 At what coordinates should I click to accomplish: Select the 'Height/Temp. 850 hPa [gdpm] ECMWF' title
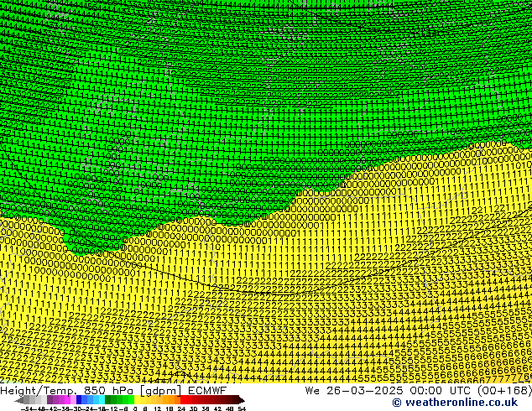[x=113, y=391]
